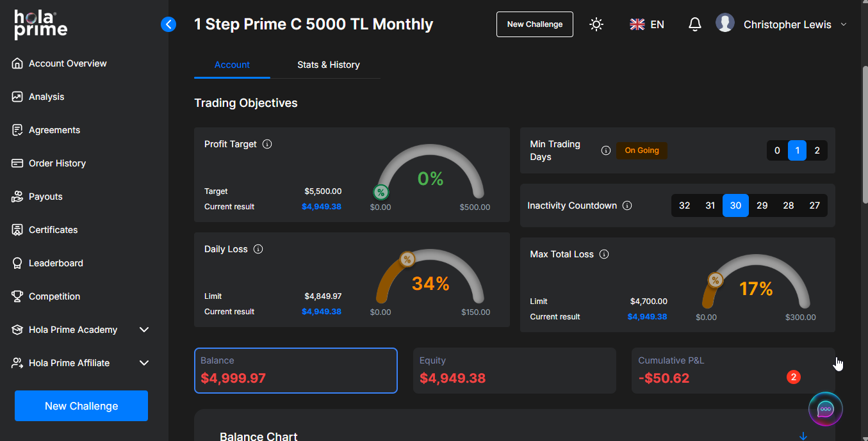Select 27 in Inactivity Countdown
The image size is (868, 441).
pos(814,205)
